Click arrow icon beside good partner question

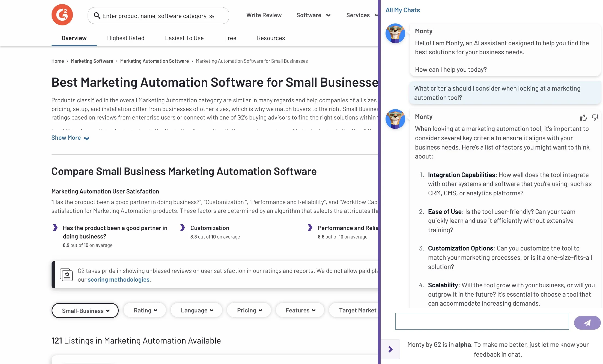coord(55,228)
